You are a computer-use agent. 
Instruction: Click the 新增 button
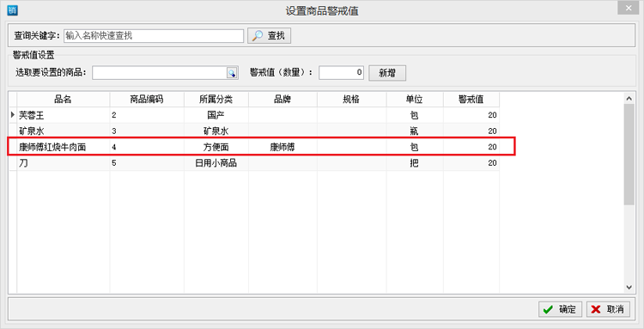(x=387, y=73)
